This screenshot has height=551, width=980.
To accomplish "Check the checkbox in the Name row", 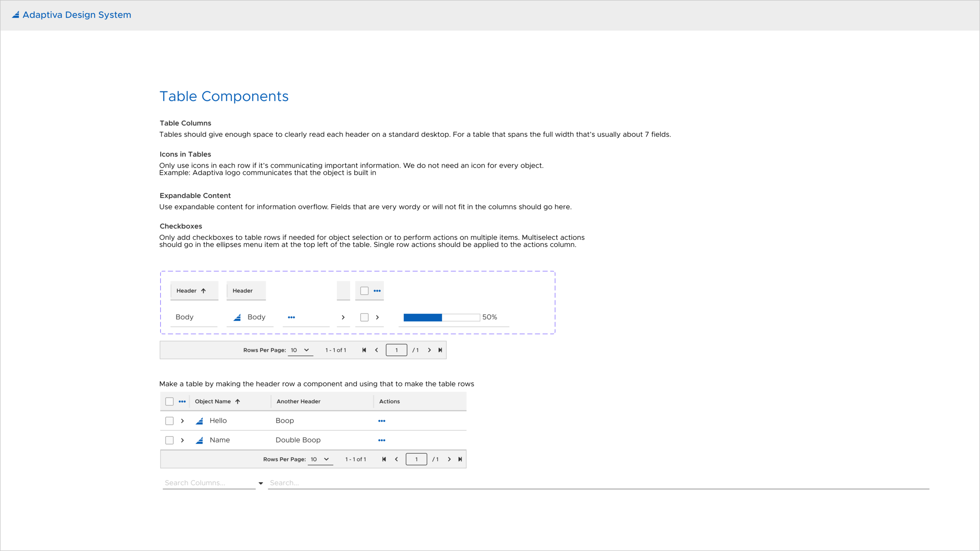I will click(169, 440).
